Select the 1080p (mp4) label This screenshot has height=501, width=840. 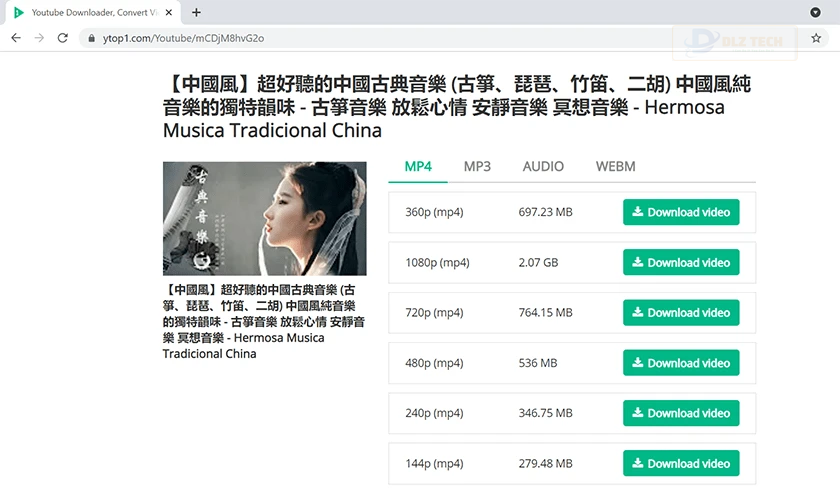(x=437, y=263)
